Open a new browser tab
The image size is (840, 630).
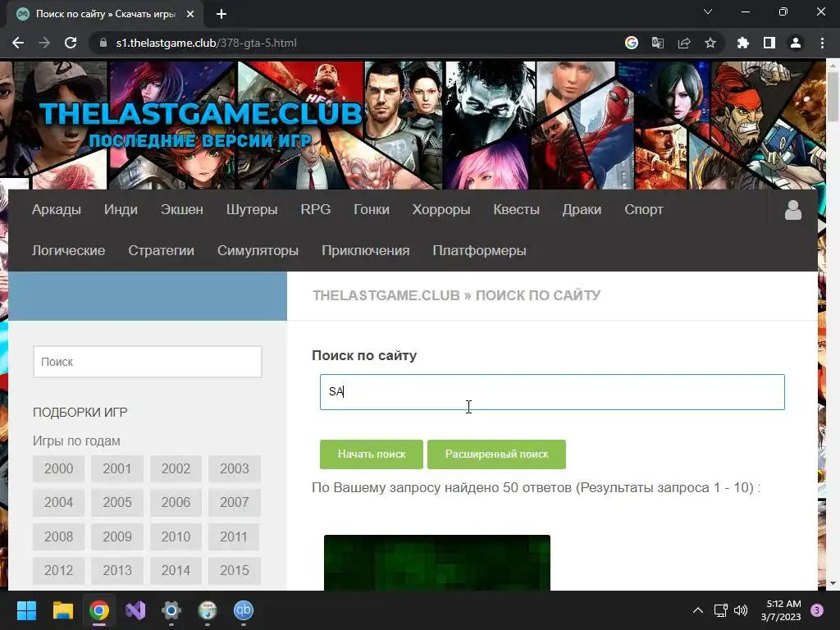pyautogui.click(x=221, y=15)
